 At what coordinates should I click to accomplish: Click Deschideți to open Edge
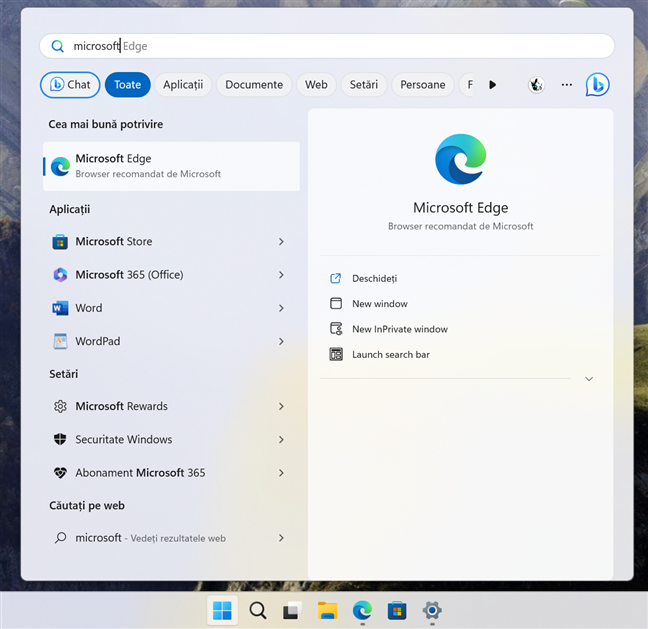374,279
